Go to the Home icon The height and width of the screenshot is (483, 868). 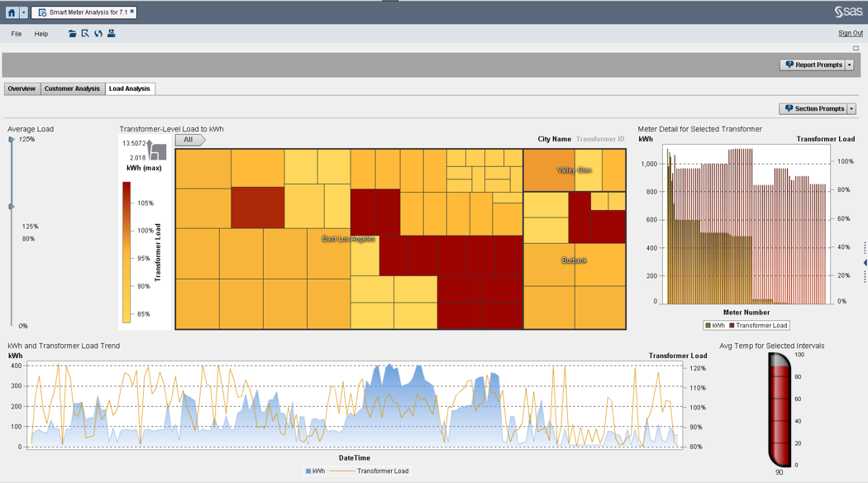point(12,12)
